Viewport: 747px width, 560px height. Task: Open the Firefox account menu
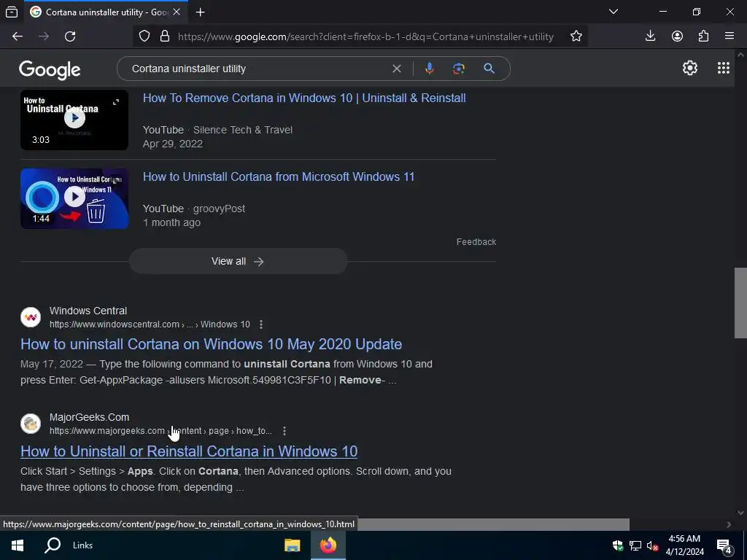point(677,36)
